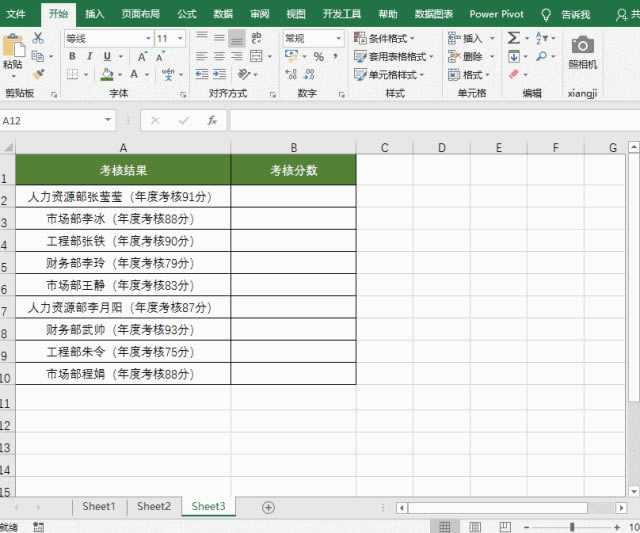Toggle italic formatting
This screenshot has height=533, width=640.
[x=89, y=57]
